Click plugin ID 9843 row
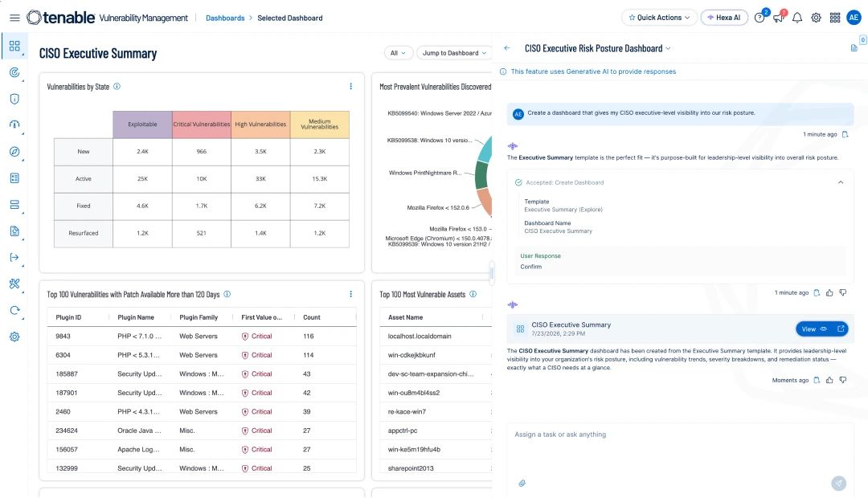This screenshot has height=498, width=868. [x=202, y=337]
